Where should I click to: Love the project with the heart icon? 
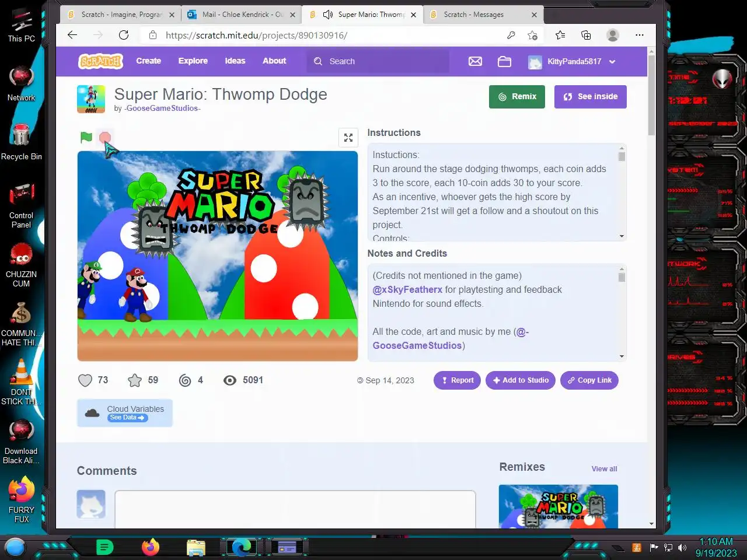point(85,380)
